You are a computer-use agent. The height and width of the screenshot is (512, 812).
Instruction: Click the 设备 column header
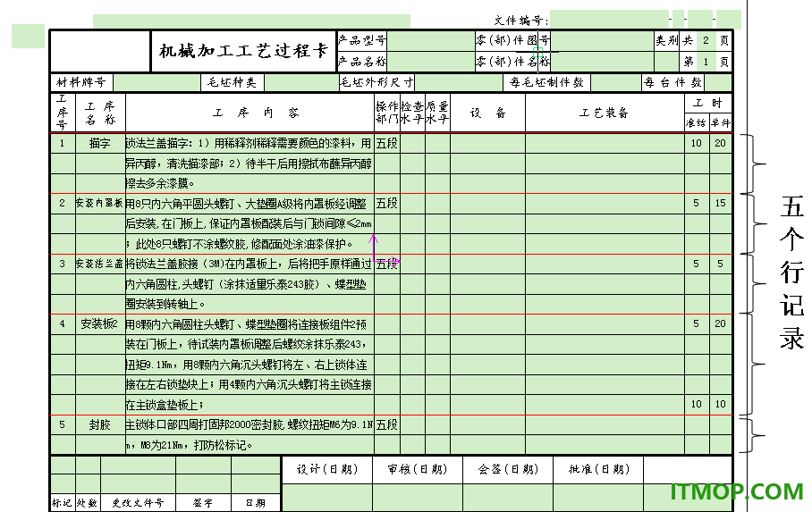point(487,113)
